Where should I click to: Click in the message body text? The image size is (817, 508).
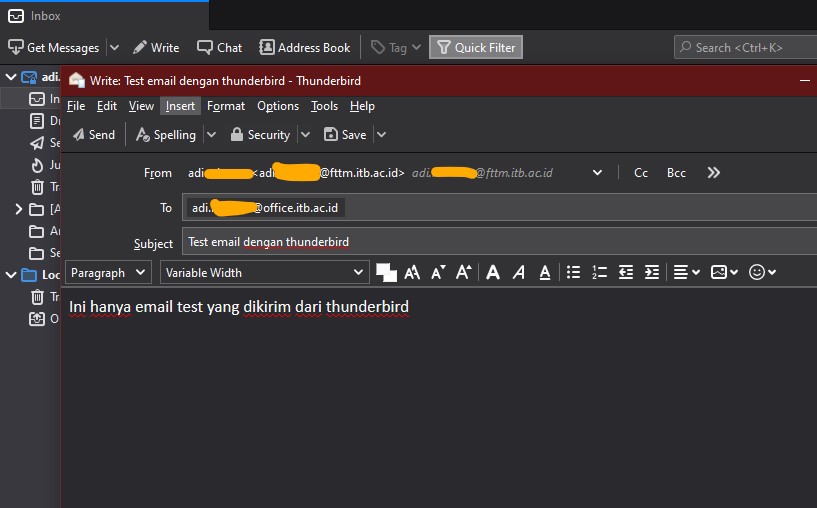(239, 307)
